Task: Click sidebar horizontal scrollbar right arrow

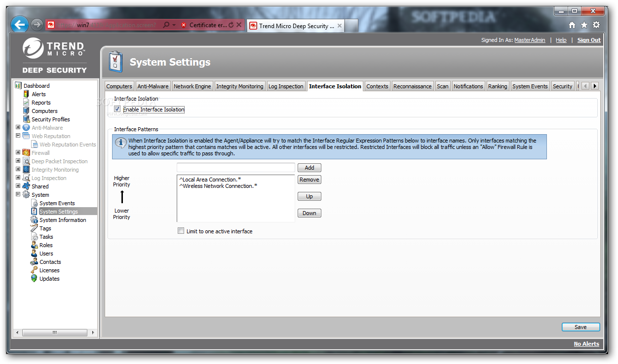Action: pos(93,332)
